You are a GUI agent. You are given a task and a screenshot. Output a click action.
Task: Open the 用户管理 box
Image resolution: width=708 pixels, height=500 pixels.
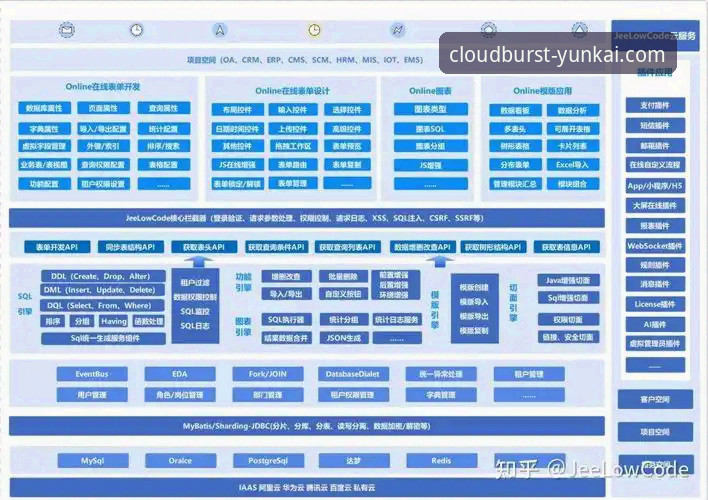(92, 395)
